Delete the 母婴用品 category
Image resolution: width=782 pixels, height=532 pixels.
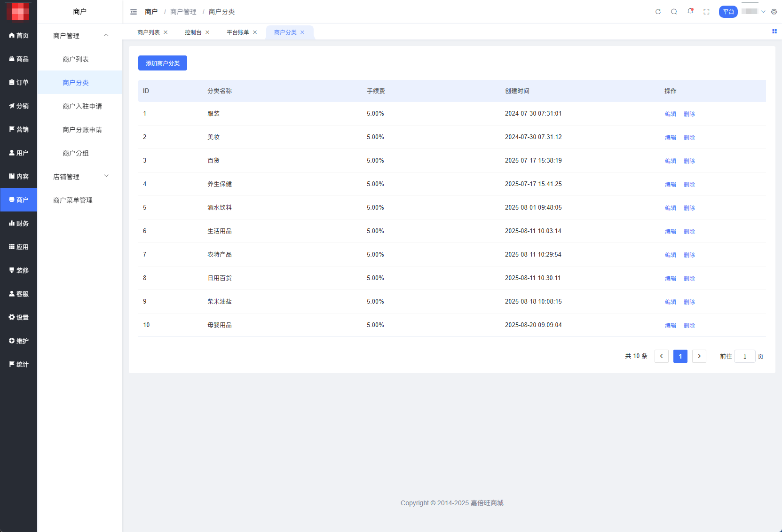pos(689,325)
